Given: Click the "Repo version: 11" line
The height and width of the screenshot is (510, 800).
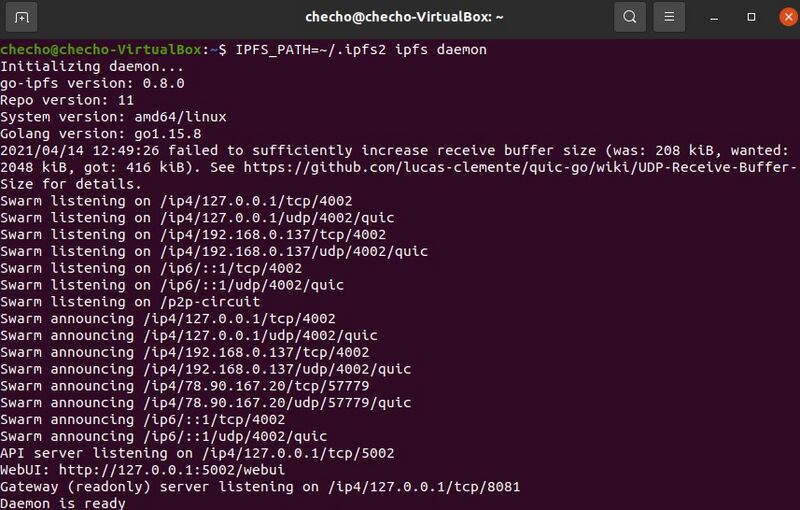Looking at the screenshot, I should [67, 100].
